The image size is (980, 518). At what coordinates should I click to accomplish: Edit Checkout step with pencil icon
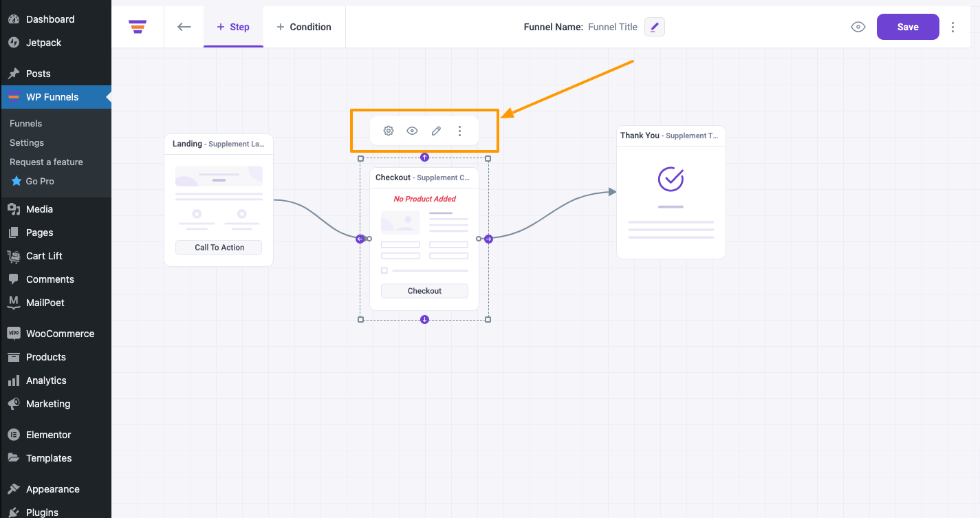coord(436,131)
